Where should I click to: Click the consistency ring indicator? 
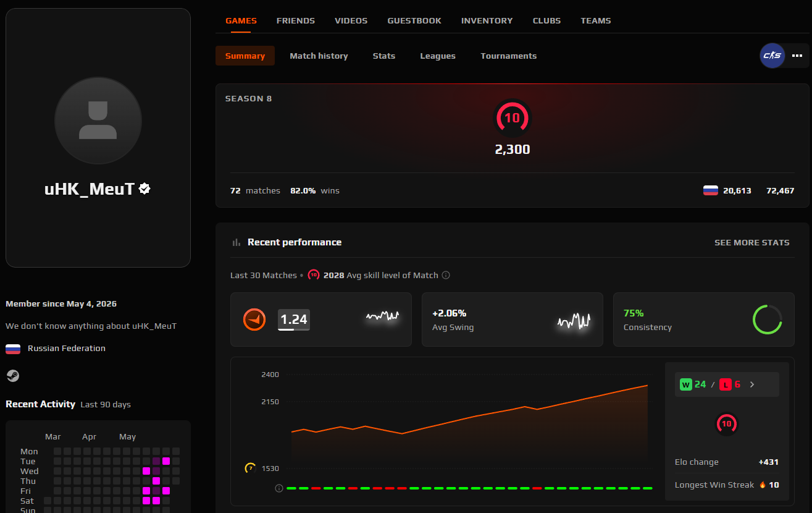pyautogui.click(x=768, y=320)
